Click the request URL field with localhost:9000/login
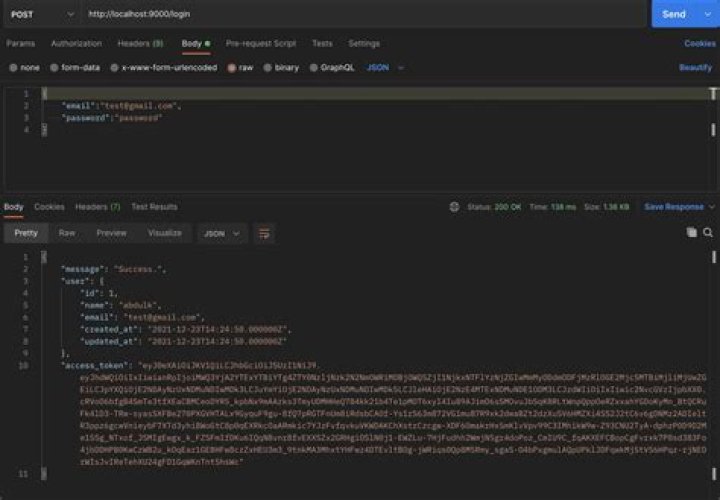 363,14
